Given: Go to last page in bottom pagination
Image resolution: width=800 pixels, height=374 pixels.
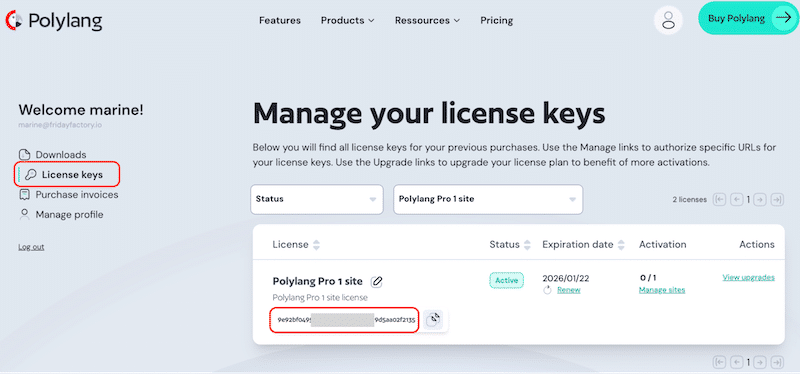Looking at the screenshot, I should coord(777,362).
